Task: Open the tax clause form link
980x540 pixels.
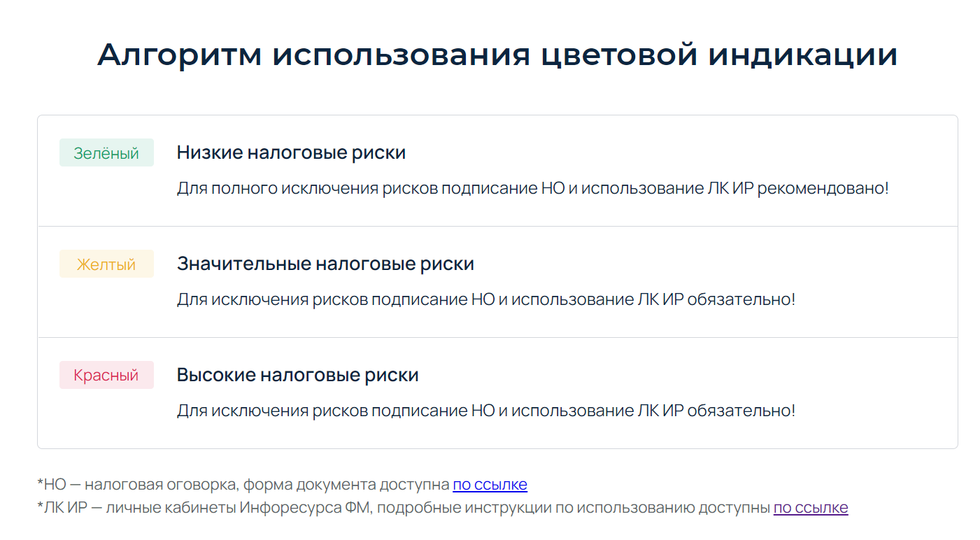Action: 490,485
